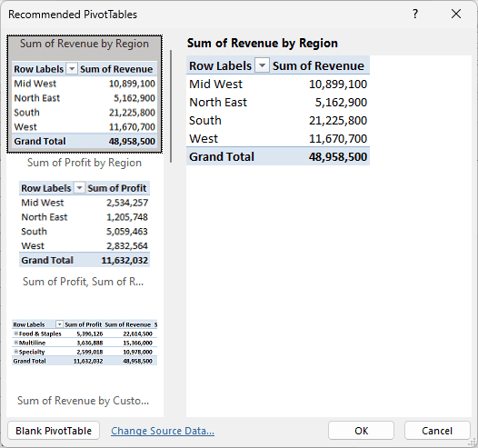Click the Blank PivotTable button
The image size is (478, 448).
coord(54,431)
